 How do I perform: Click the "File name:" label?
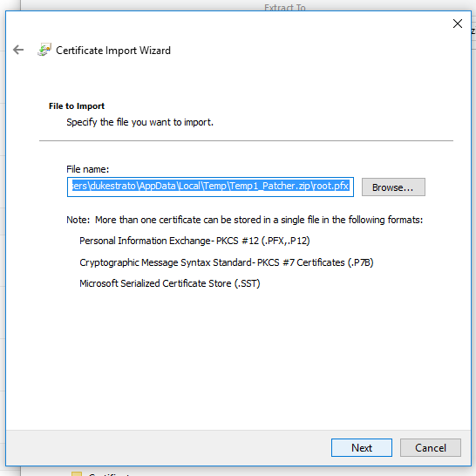tap(88, 169)
